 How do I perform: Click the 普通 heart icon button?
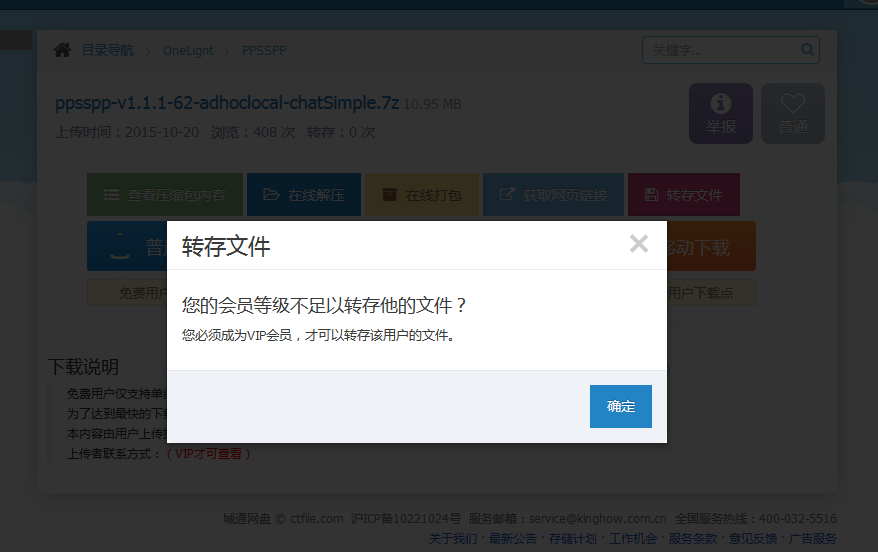(792, 113)
